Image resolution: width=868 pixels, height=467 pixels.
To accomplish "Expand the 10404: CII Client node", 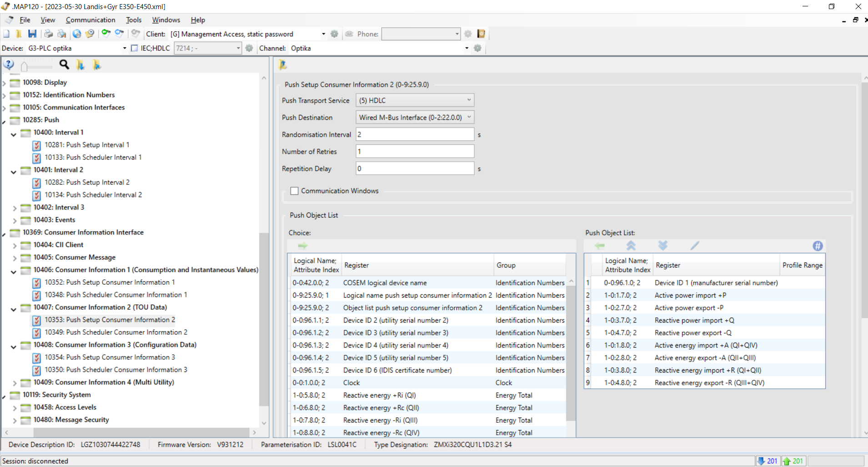I will 15,246.
